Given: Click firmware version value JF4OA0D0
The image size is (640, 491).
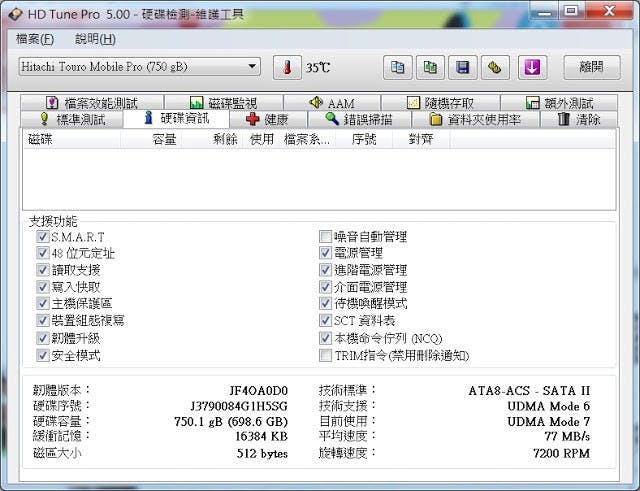Looking at the screenshot, I should (258, 391).
